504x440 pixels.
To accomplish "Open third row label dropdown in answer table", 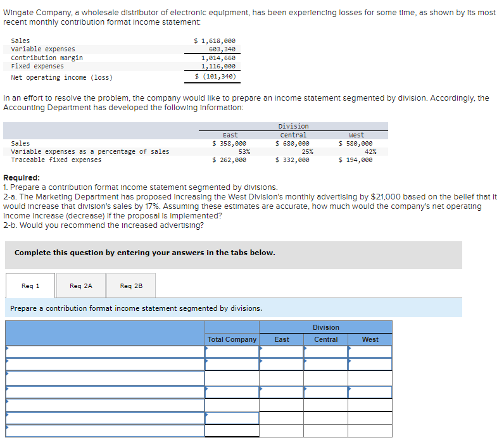I will (105, 379).
